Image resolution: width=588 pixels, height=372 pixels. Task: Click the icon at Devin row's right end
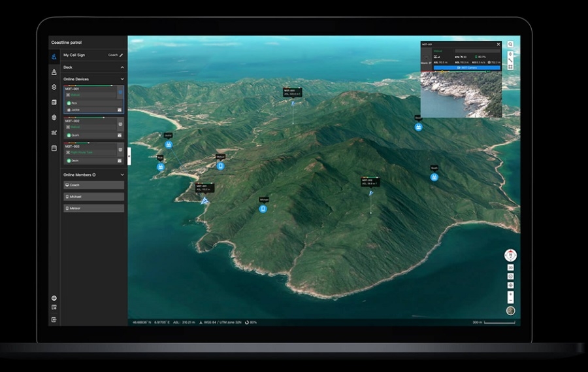pyautogui.click(x=120, y=161)
